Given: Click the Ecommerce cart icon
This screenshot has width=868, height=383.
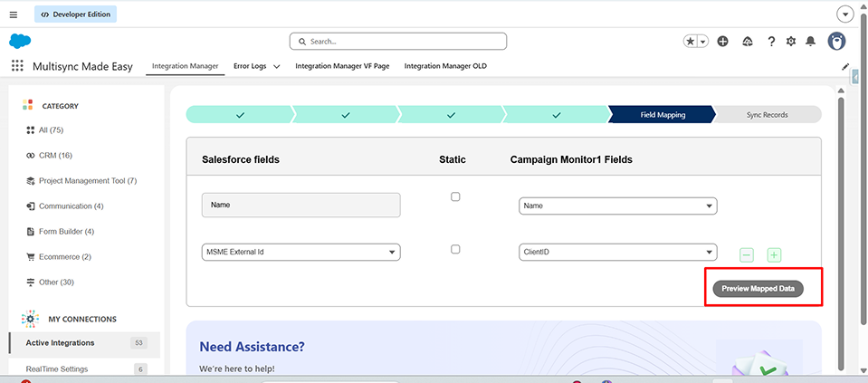Looking at the screenshot, I should point(31,257).
